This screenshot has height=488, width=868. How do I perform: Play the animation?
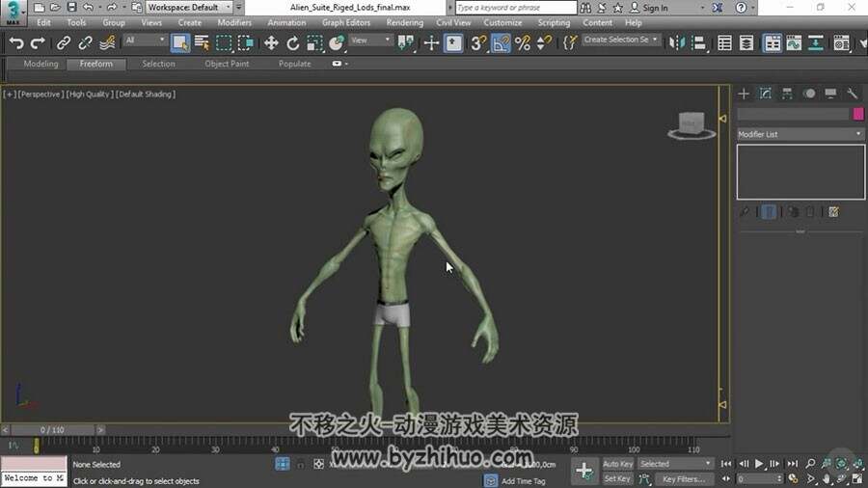click(759, 464)
